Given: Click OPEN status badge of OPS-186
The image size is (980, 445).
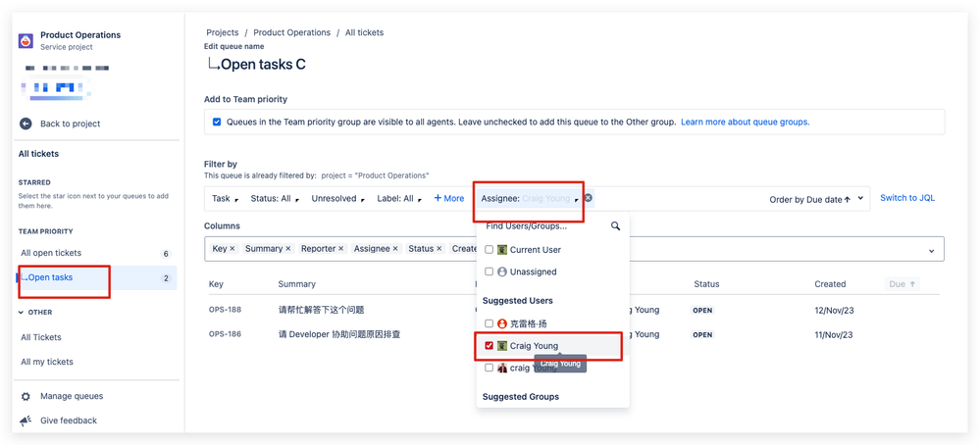Looking at the screenshot, I should coord(702,334).
